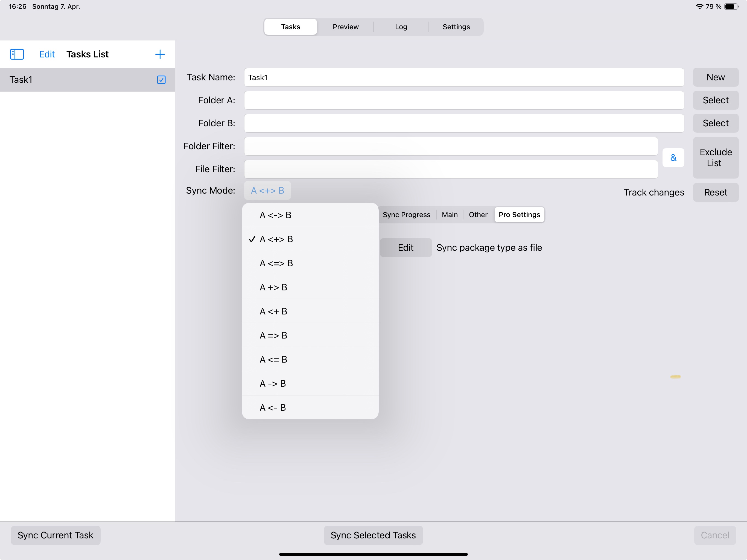Click the ampersand filter combine button

click(x=673, y=157)
